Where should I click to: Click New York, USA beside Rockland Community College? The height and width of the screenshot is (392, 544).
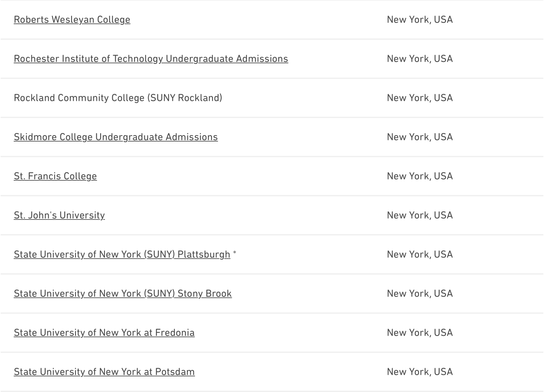pyautogui.click(x=419, y=98)
